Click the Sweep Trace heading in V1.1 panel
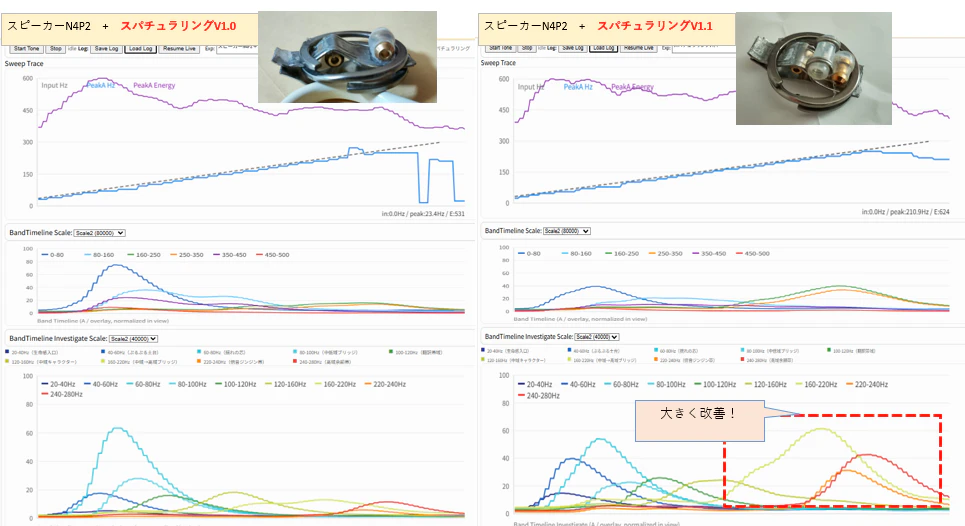This screenshot has width=965, height=526. point(499,63)
